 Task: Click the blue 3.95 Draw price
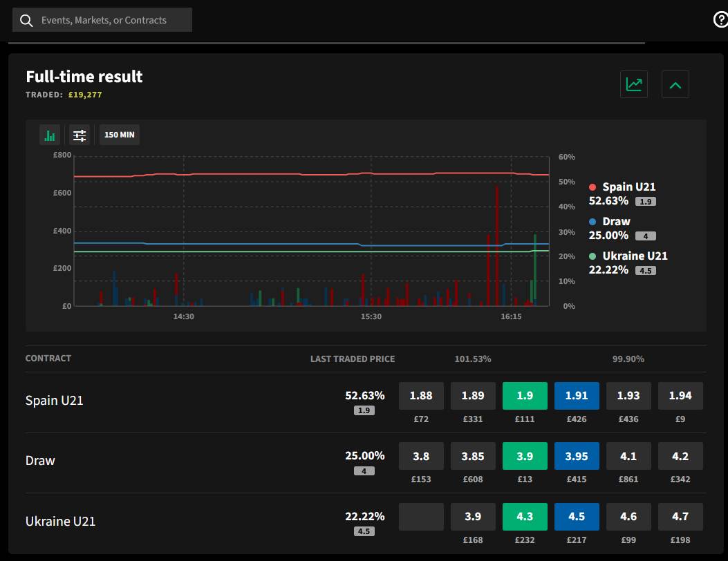pyautogui.click(x=576, y=456)
